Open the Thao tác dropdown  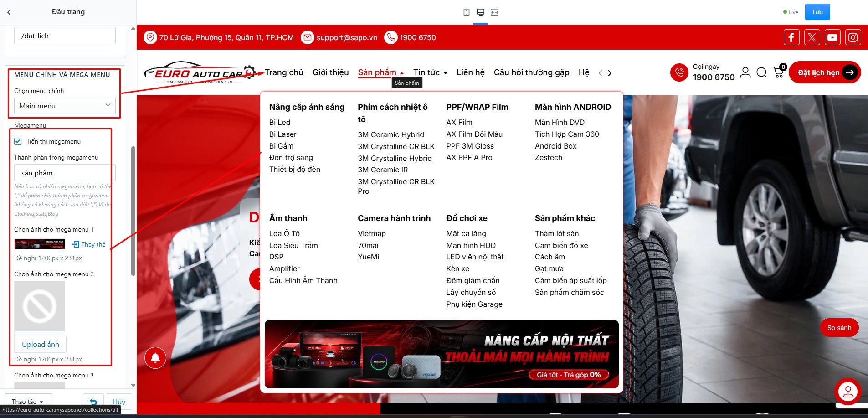pyautogui.click(x=28, y=402)
